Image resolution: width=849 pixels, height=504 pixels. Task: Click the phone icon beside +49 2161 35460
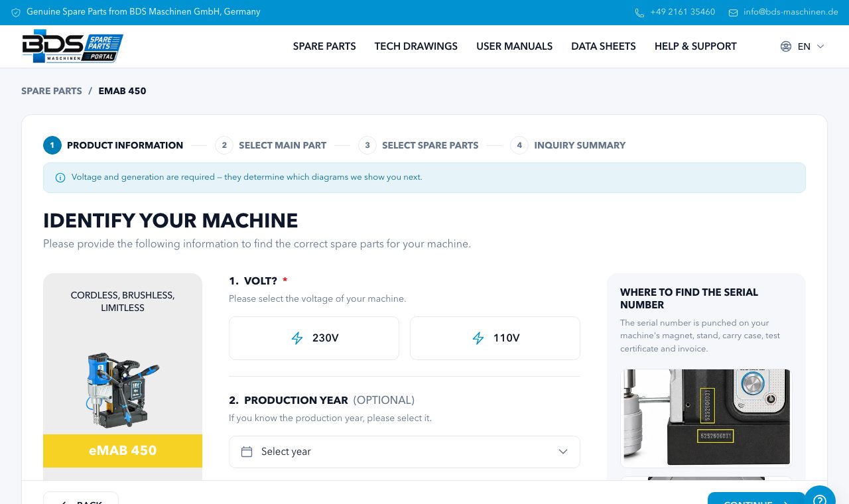tap(639, 13)
